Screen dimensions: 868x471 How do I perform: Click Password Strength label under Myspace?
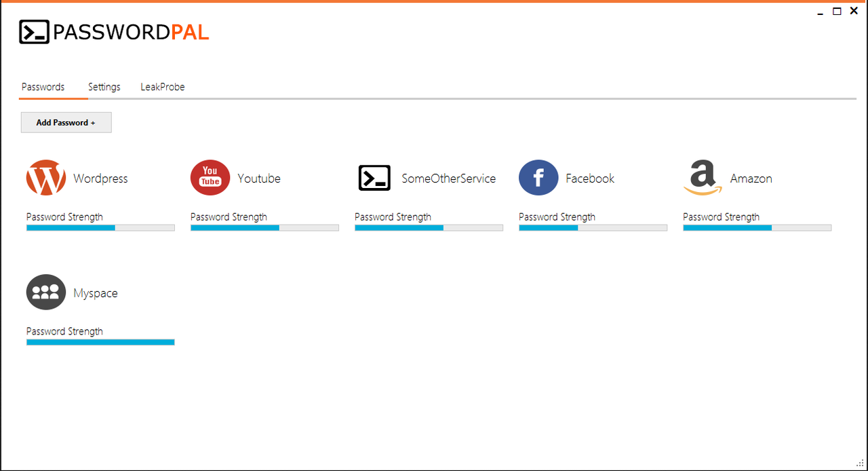(64, 331)
